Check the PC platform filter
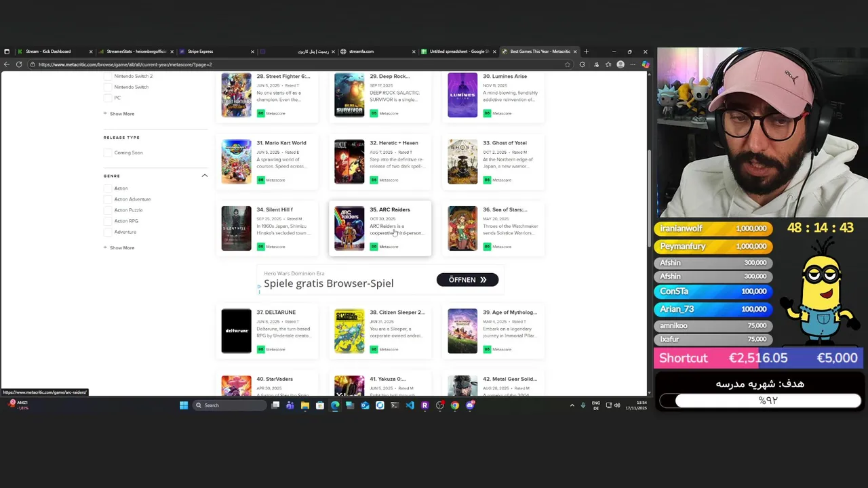 pyautogui.click(x=108, y=98)
